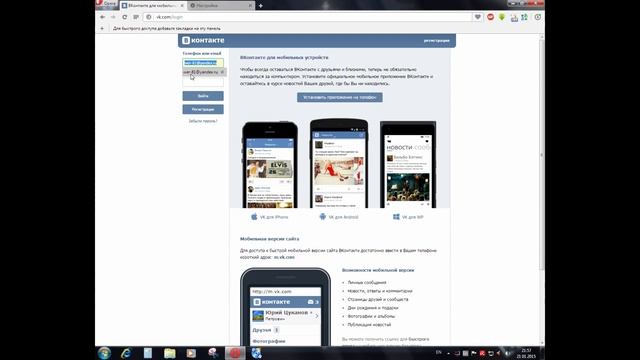Open the volume speaker tray icon
The image size is (640, 360).
coord(508,353)
